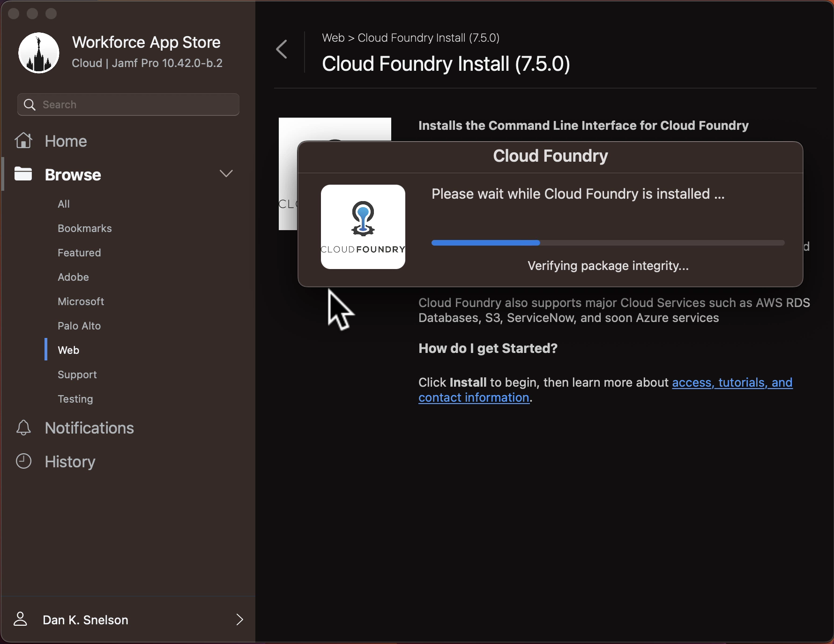Viewport: 834px width, 644px height.
Task: Click the user profile person icon
Action: (x=20, y=619)
